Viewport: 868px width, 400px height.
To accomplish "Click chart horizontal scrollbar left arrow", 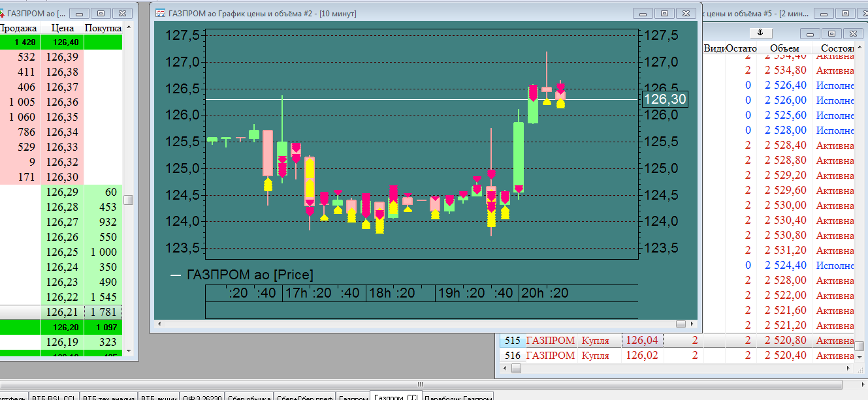I will pos(159,324).
